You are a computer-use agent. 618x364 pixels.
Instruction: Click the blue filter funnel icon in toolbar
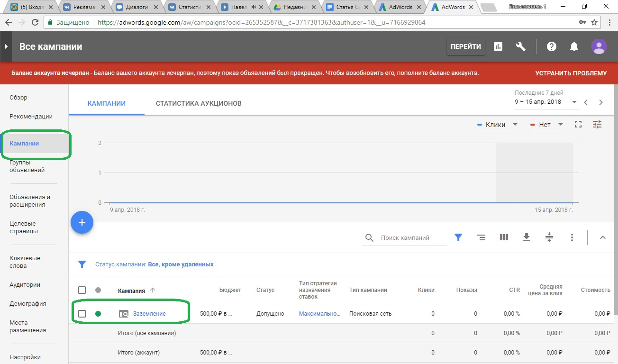(x=458, y=237)
